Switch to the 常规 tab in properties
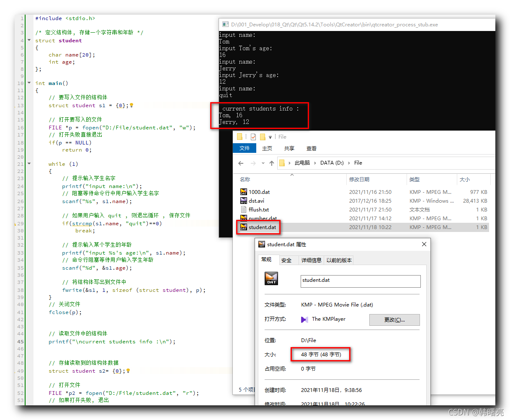This screenshot has width=510, height=420. (x=266, y=260)
